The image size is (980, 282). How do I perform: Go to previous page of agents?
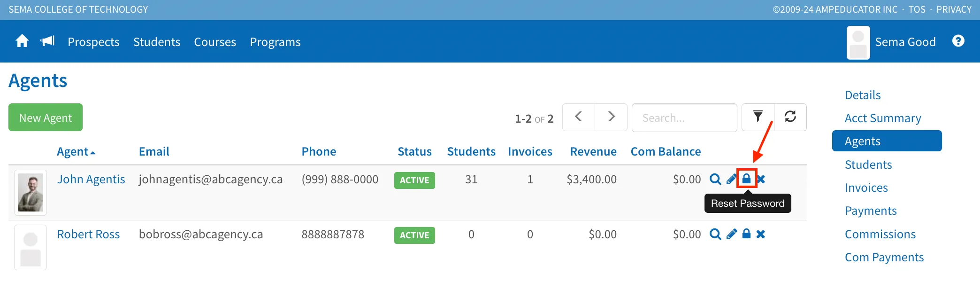pos(579,117)
